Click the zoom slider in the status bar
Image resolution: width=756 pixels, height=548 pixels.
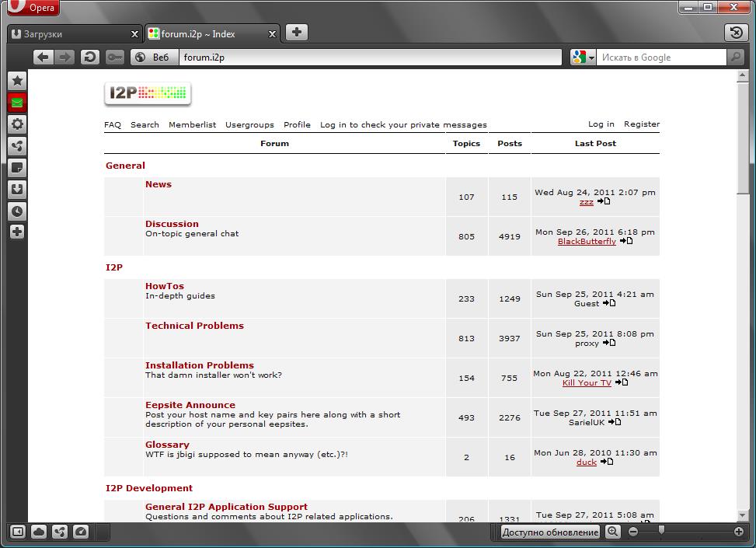click(661, 532)
